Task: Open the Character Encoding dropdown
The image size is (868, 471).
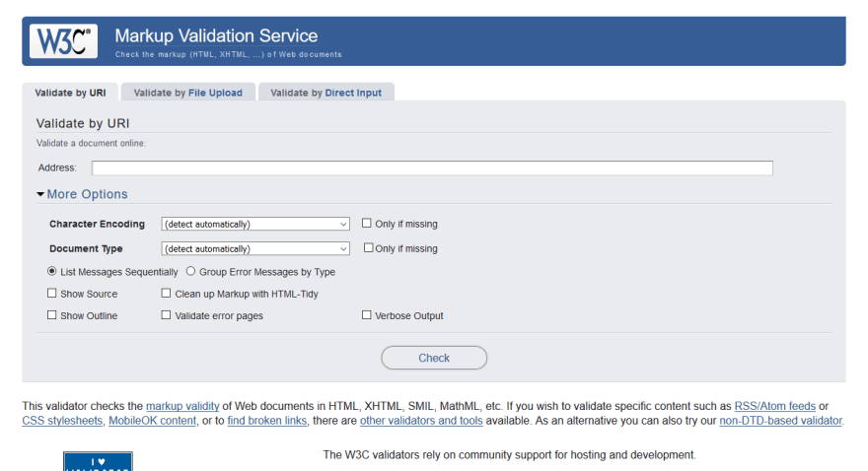Action: click(255, 224)
